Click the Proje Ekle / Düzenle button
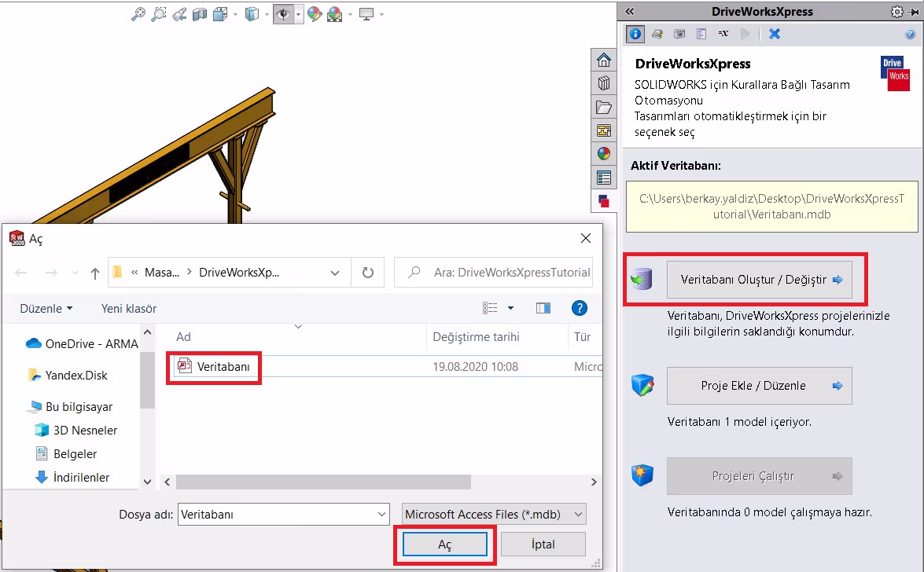 760,385
